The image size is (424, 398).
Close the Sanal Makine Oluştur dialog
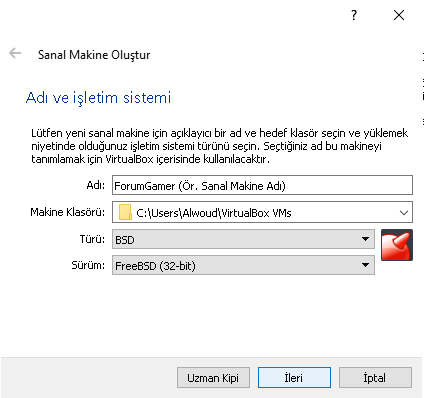pyautogui.click(x=399, y=15)
